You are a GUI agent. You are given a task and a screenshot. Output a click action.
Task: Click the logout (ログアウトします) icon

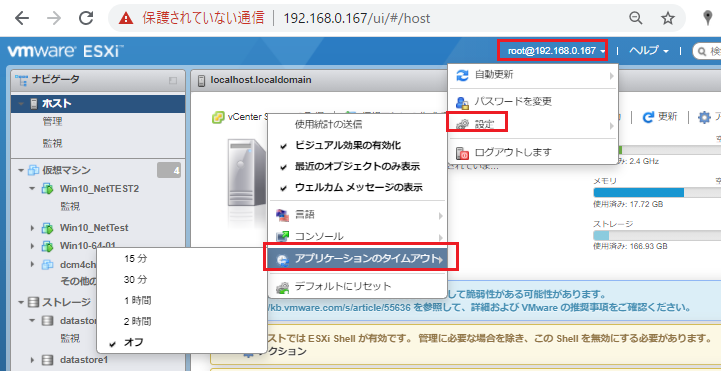tap(462, 152)
